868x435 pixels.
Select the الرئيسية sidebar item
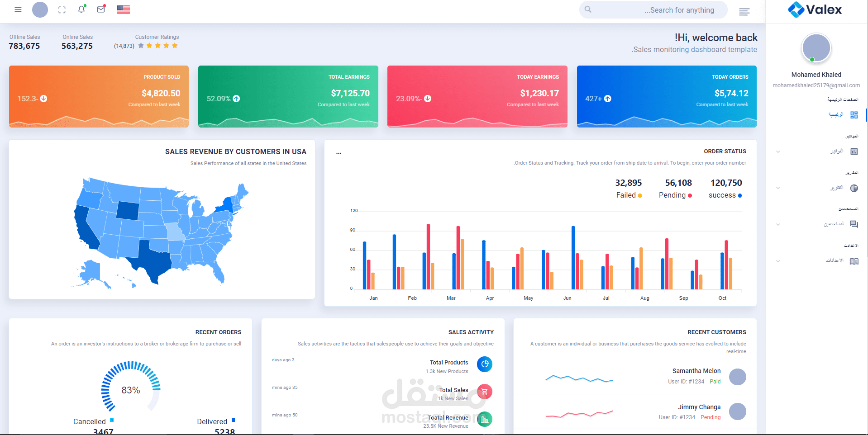click(836, 115)
